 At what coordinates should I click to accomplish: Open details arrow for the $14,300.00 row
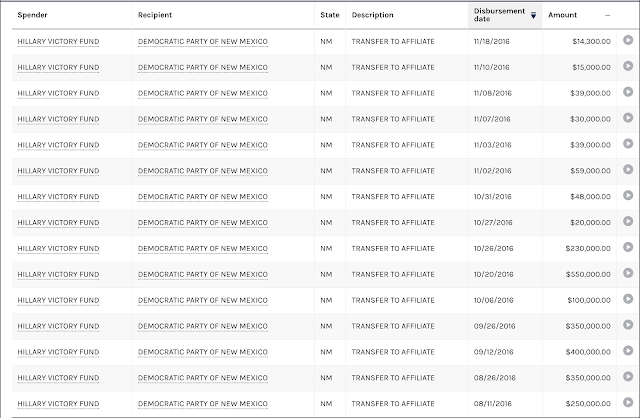point(628,40)
